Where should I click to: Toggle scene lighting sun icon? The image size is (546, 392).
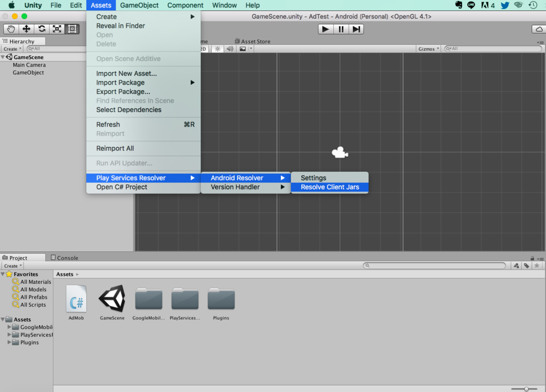click(218, 49)
